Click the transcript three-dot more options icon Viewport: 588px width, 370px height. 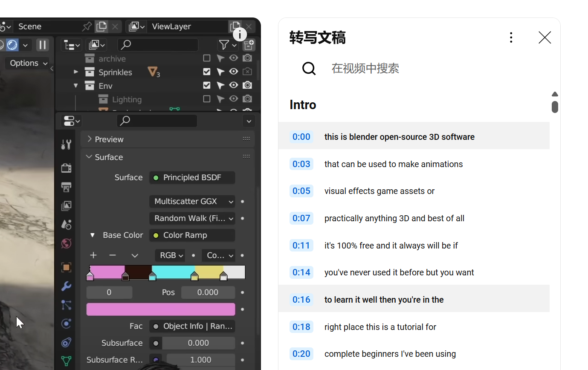pyautogui.click(x=511, y=38)
